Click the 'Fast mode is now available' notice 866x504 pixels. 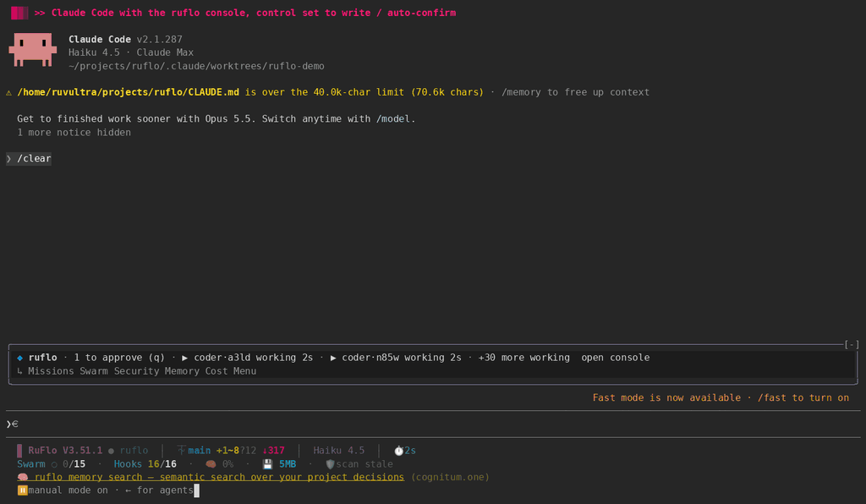666,397
